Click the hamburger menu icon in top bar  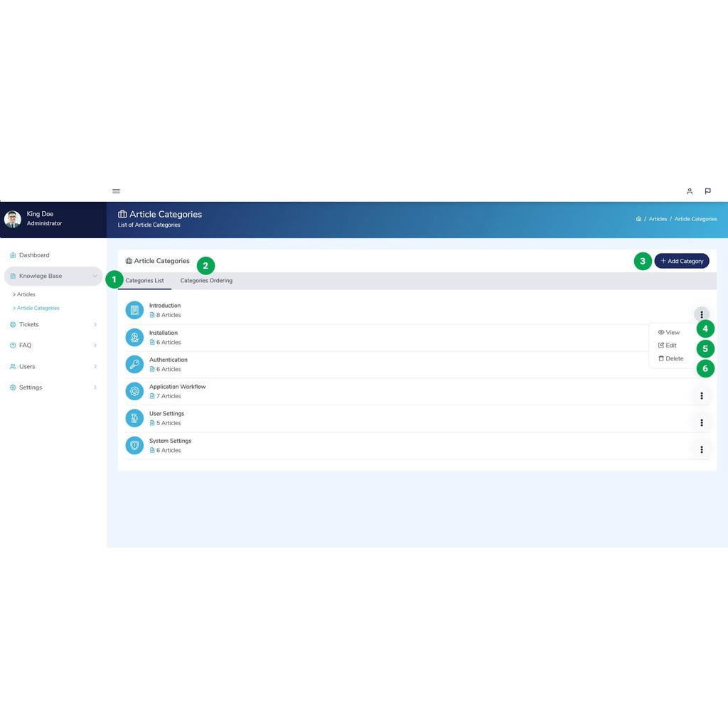coord(116,191)
